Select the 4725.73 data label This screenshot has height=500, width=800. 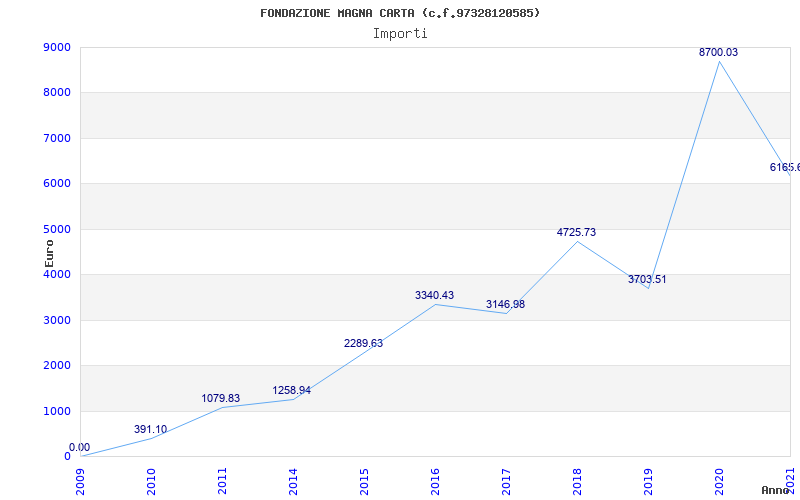point(576,232)
